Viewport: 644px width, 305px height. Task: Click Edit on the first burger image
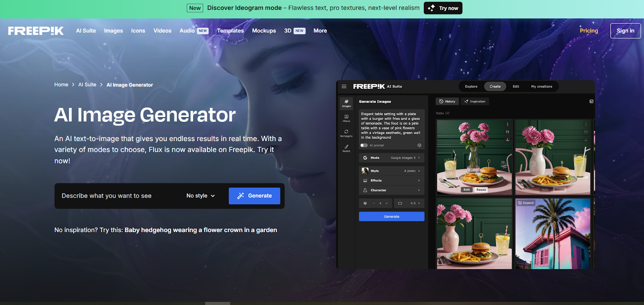tap(467, 190)
